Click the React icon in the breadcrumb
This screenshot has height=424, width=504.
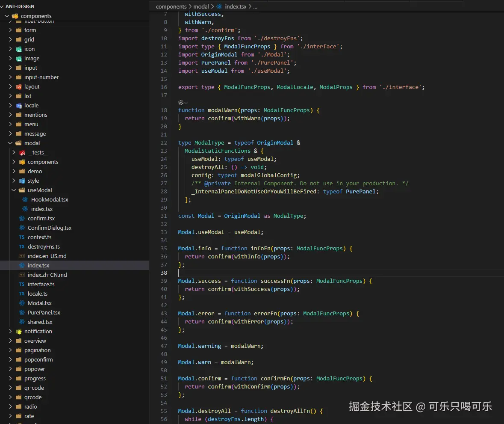click(x=219, y=6)
